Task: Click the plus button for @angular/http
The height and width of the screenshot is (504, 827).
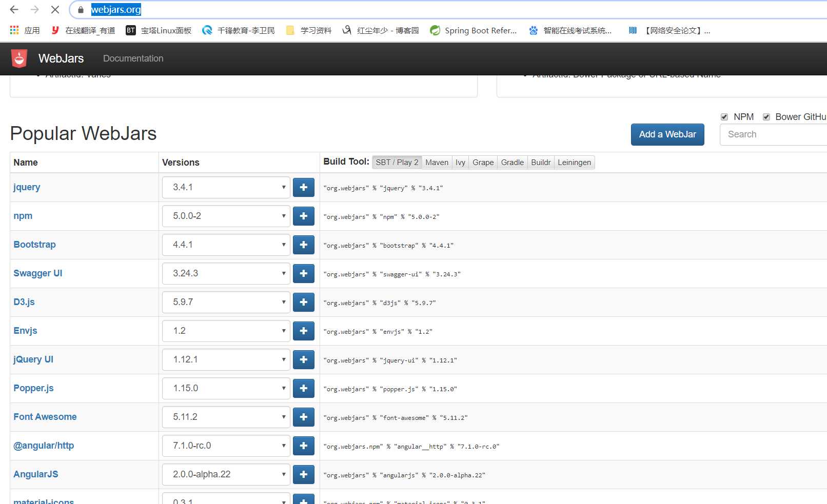Action: click(304, 446)
